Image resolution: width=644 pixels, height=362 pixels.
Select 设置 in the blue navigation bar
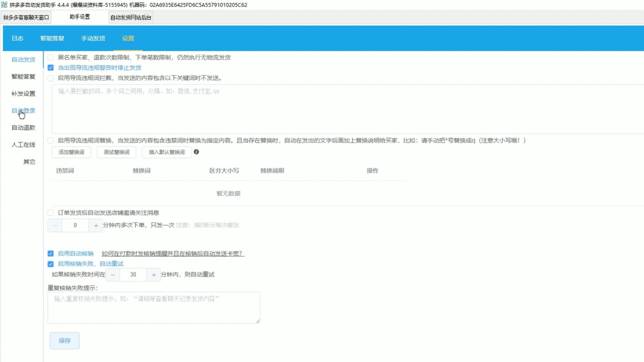tap(128, 38)
